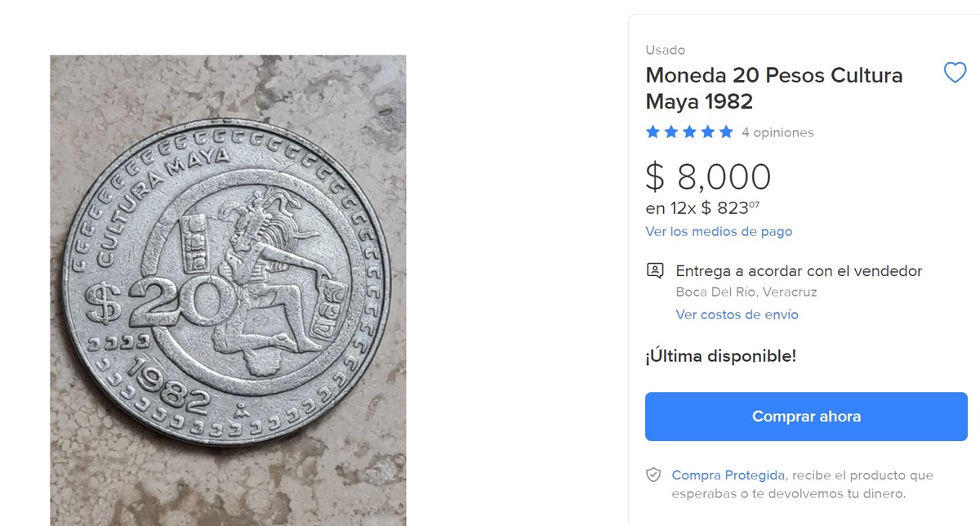Click the Compra Protegida link
Image resolution: width=980 pixels, height=526 pixels.
(x=728, y=475)
